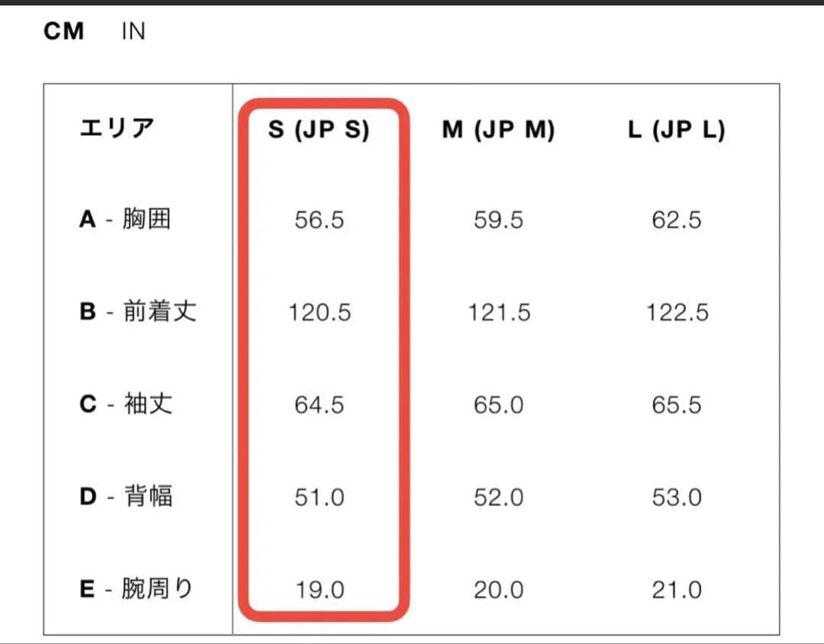This screenshot has height=644, width=824.
Task: Click the 64.5 sleeve length value
Action: point(320,404)
